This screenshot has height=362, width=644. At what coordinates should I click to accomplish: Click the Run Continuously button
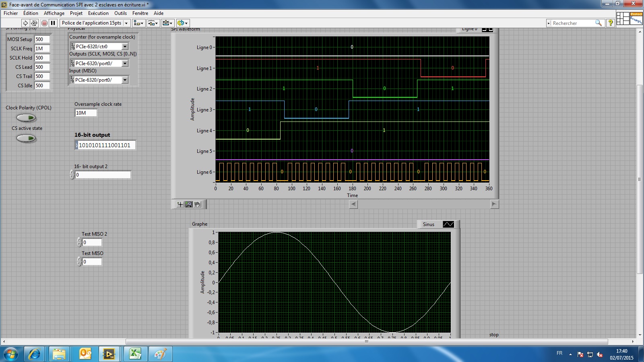tap(34, 23)
